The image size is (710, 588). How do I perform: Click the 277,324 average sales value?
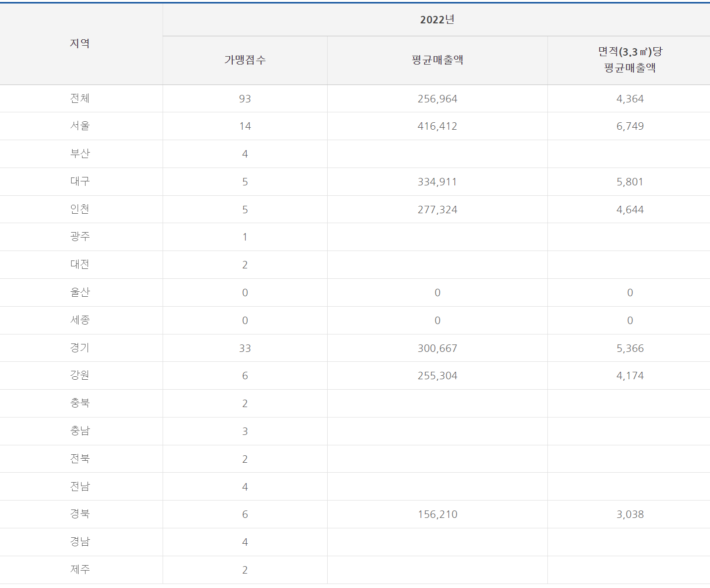[x=437, y=210]
